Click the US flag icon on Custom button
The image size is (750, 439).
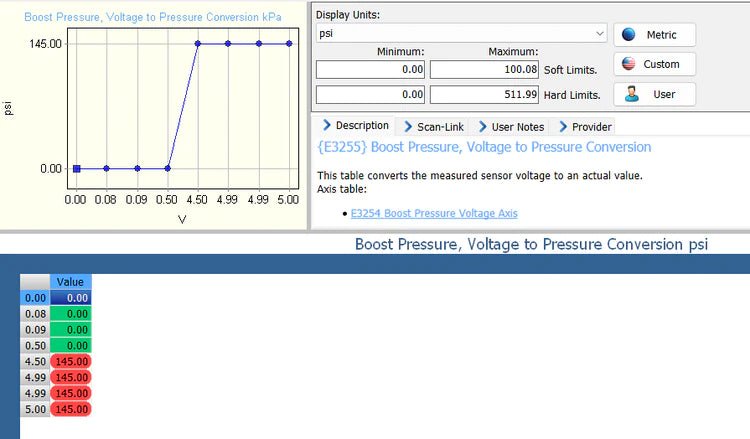coord(629,64)
